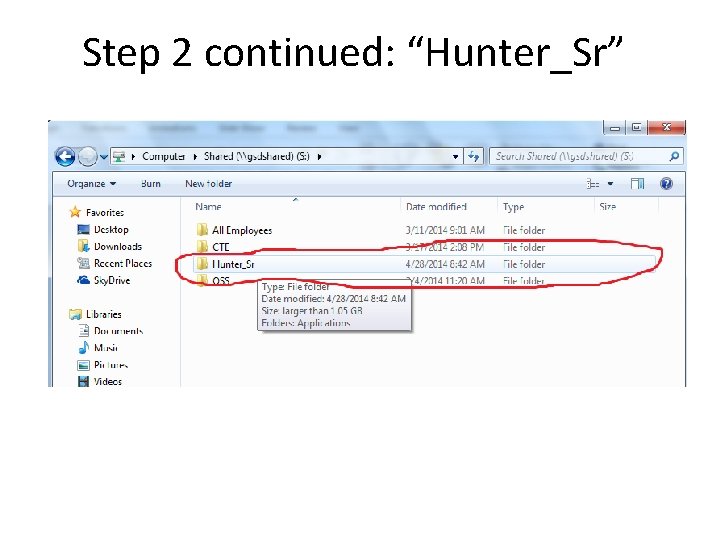This screenshot has height=540, width=720.
Task: Click the OSS folder icon
Action: pos(202,281)
